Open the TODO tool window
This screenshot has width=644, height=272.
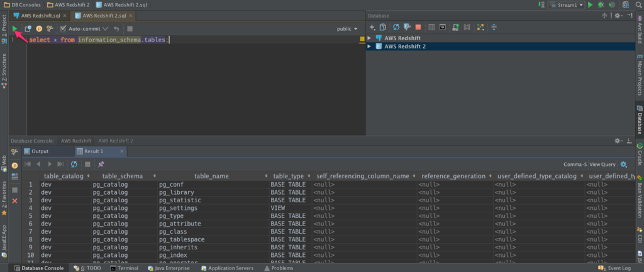(x=87, y=268)
